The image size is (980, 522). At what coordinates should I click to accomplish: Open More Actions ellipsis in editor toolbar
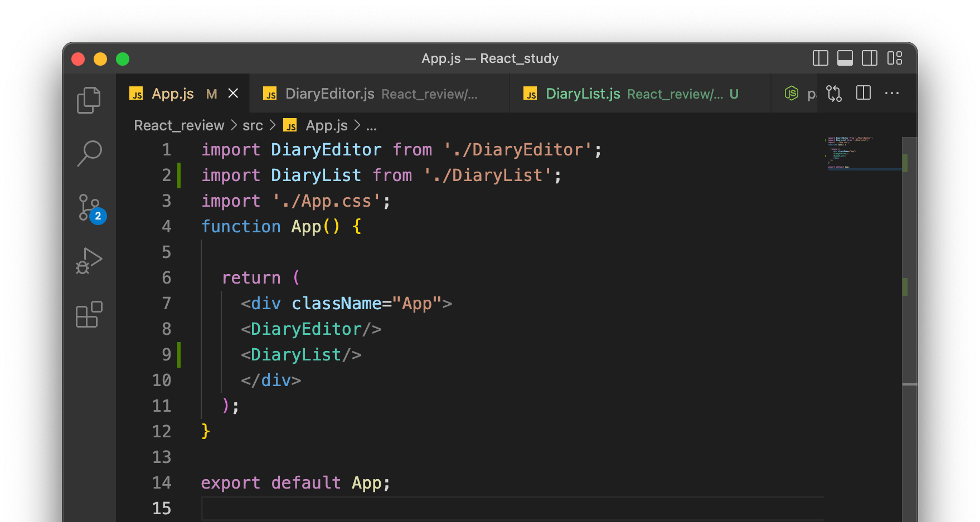coord(892,94)
